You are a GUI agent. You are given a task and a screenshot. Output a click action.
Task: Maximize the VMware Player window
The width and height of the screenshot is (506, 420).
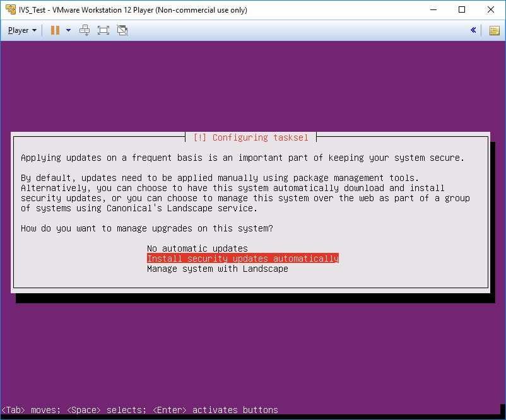pos(462,9)
